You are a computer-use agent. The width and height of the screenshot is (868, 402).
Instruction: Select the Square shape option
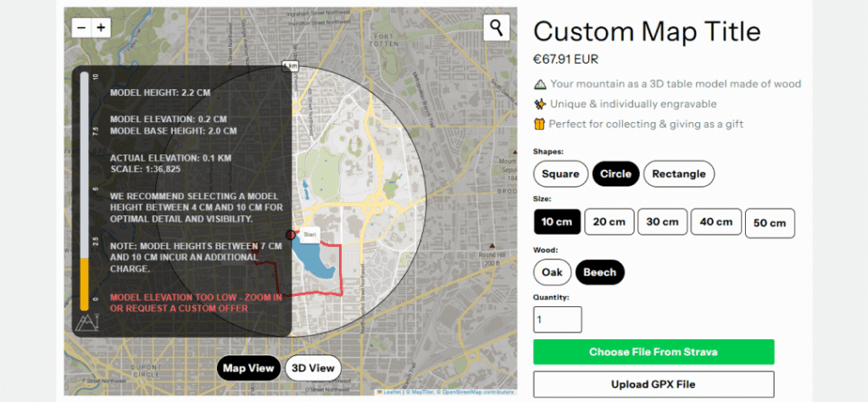coord(560,174)
